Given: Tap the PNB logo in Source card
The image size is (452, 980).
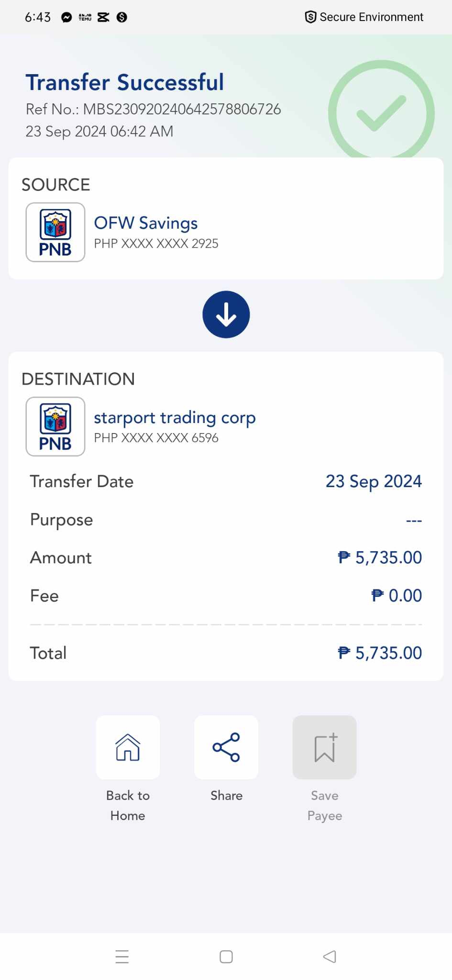Looking at the screenshot, I should (55, 233).
